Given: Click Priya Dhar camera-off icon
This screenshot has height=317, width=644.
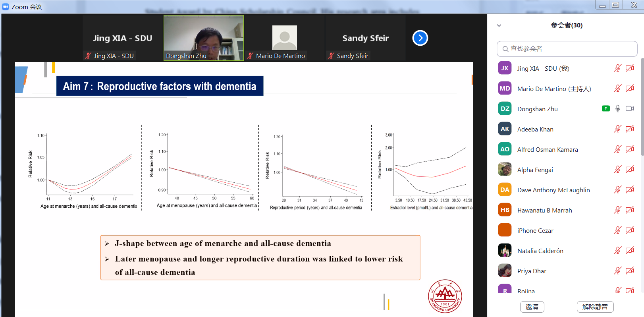Looking at the screenshot, I should coord(630,271).
